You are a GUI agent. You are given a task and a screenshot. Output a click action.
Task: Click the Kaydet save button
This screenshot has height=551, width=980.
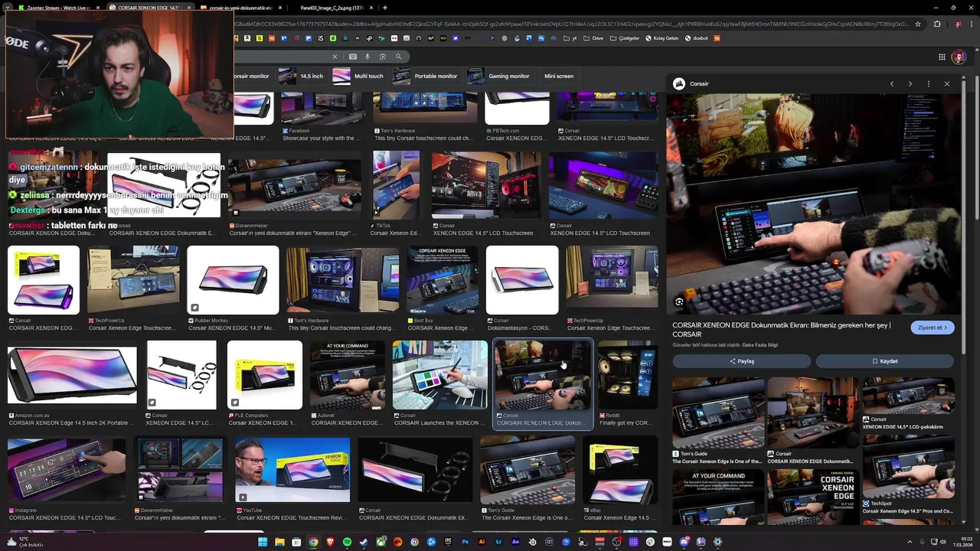point(884,361)
